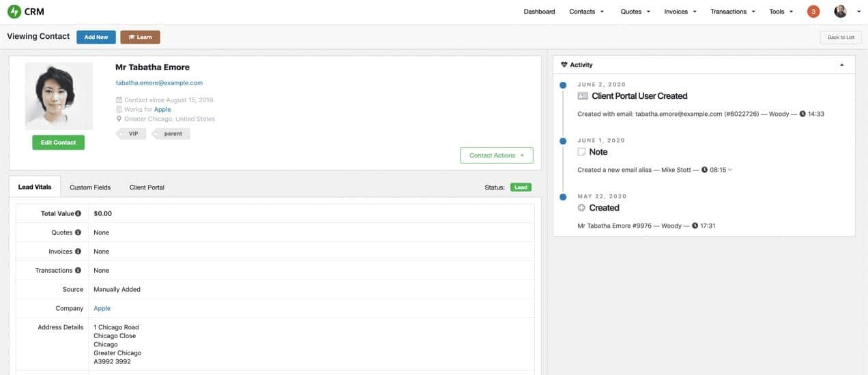Click the clock icon next to 14:33

802,114
